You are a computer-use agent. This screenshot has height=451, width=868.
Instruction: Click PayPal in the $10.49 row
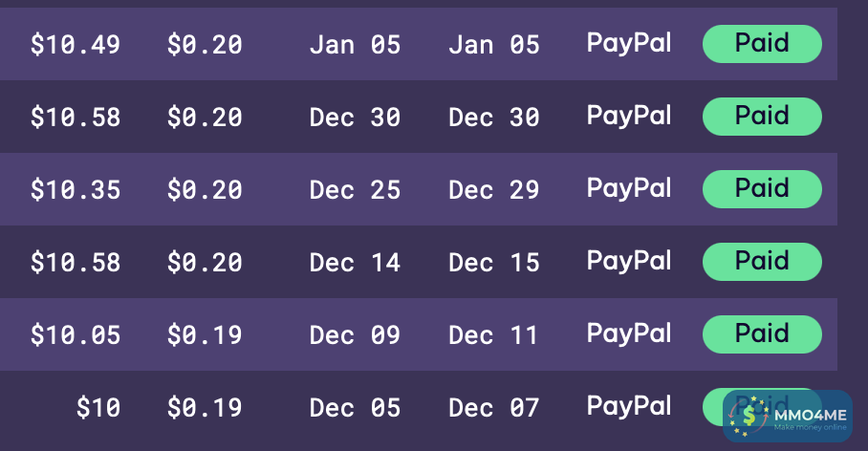(628, 43)
